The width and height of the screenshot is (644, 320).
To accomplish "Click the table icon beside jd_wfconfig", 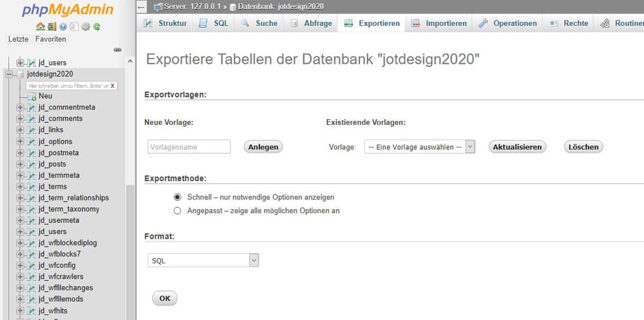I will (32, 265).
